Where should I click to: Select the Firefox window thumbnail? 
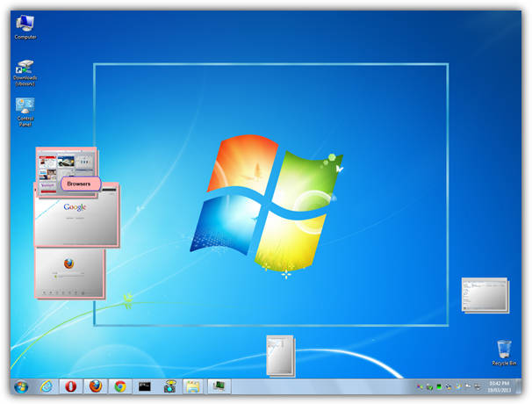point(70,272)
